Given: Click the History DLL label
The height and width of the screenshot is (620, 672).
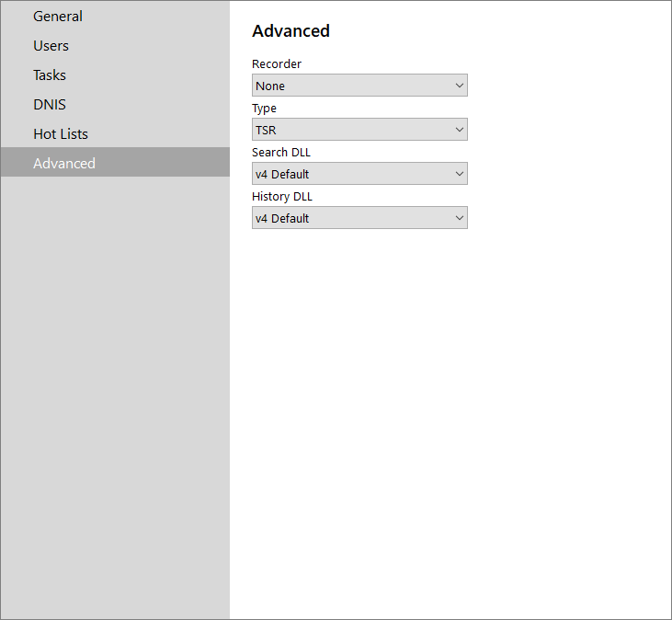Looking at the screenshot, I should [282, 196].
